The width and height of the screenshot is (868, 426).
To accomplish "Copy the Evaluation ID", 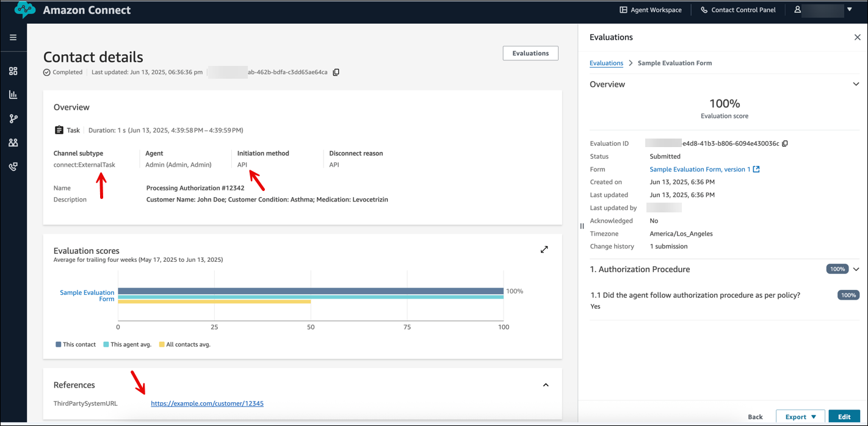I will (x=785, y=143).
